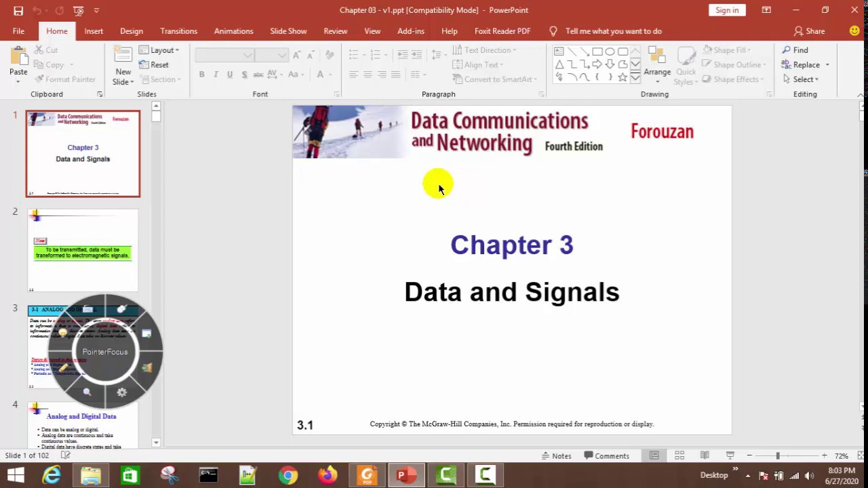Click the Fit slide to window icon
The image size is (868, 488).
coord(859,455)
